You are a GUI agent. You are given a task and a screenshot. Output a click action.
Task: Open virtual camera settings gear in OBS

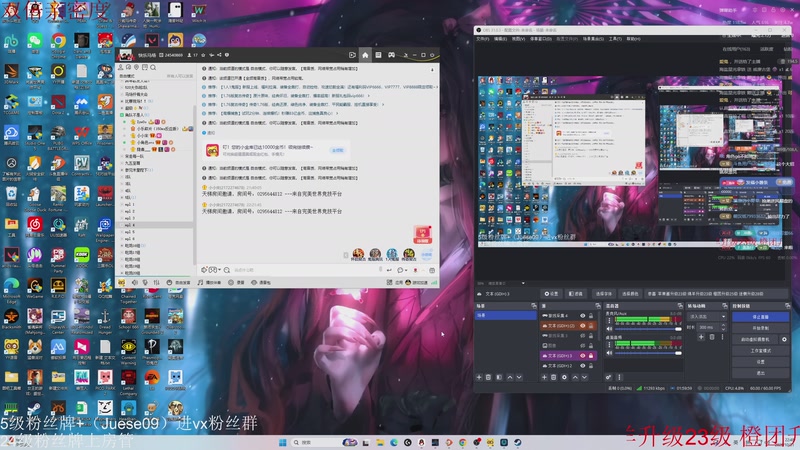[784, 339]
